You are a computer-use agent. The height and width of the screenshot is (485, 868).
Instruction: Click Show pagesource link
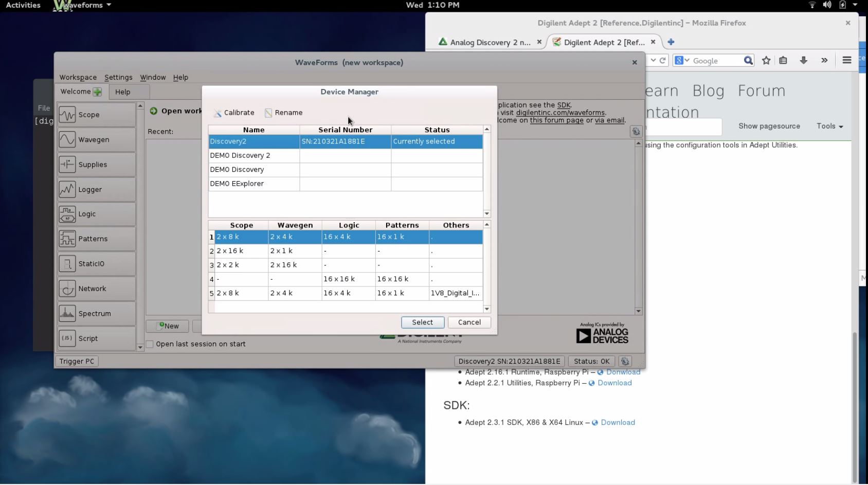click(x=769, y=126)
